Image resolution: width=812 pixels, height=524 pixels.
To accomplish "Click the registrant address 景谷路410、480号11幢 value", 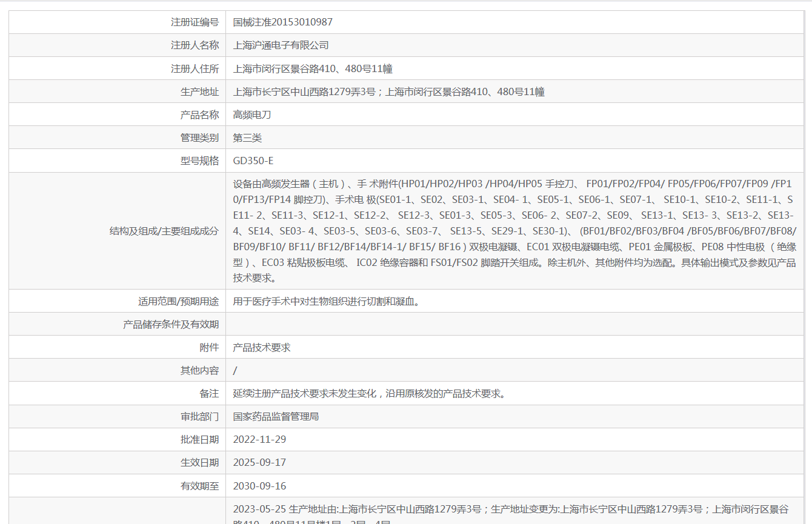I will click(x=313, y=68).
